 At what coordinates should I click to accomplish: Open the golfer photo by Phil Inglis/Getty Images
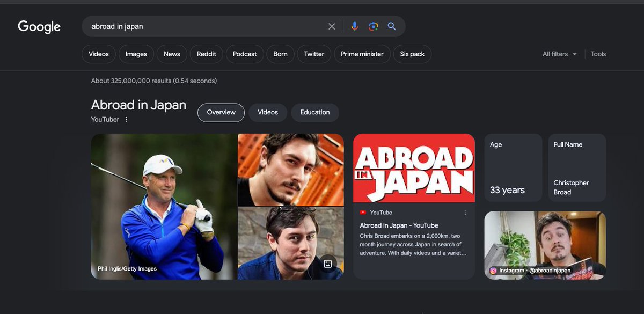(164, 207)
